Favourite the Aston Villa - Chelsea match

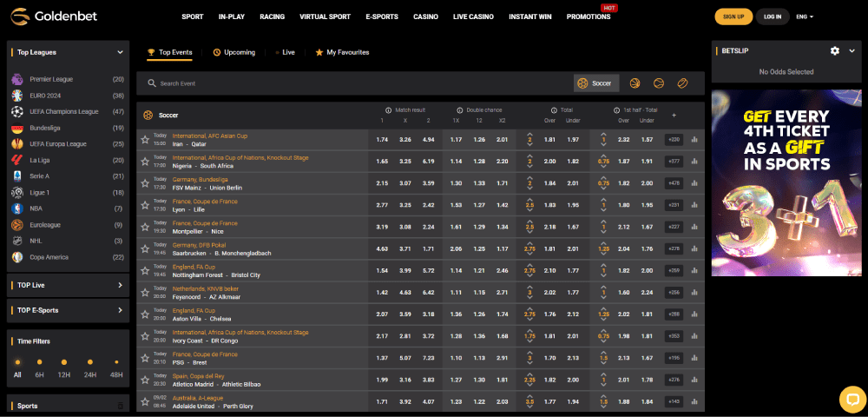(145, 314)
